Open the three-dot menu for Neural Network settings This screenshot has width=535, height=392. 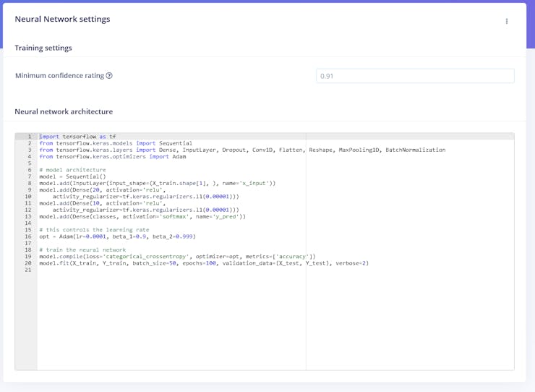(x=507, y=21)
